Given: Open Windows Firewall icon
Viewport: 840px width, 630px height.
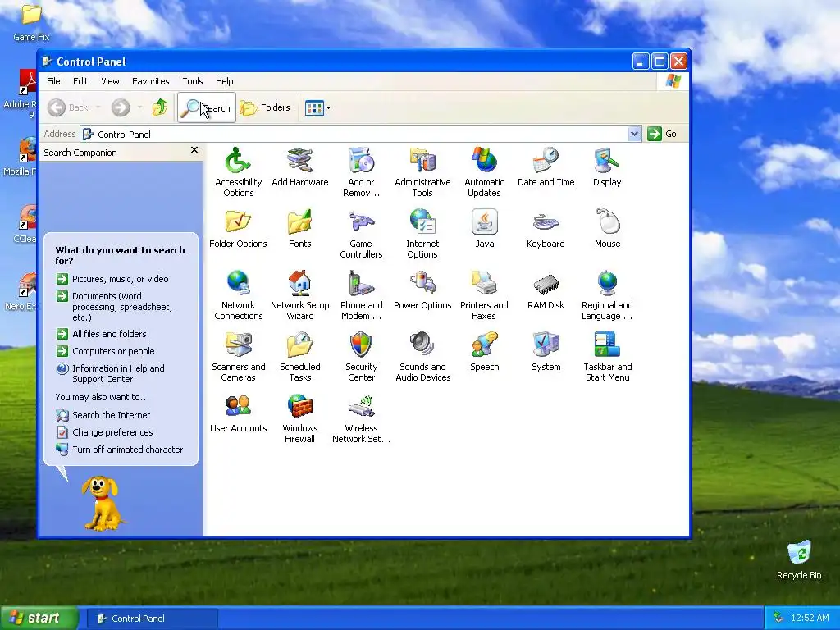Looking at the screenshot, I should pos(300,418).
